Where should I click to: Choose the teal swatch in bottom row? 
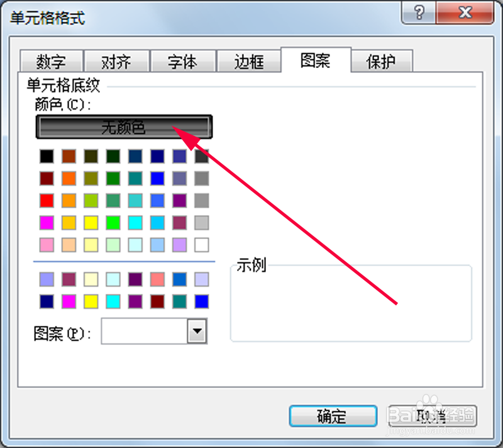point(180,301)
